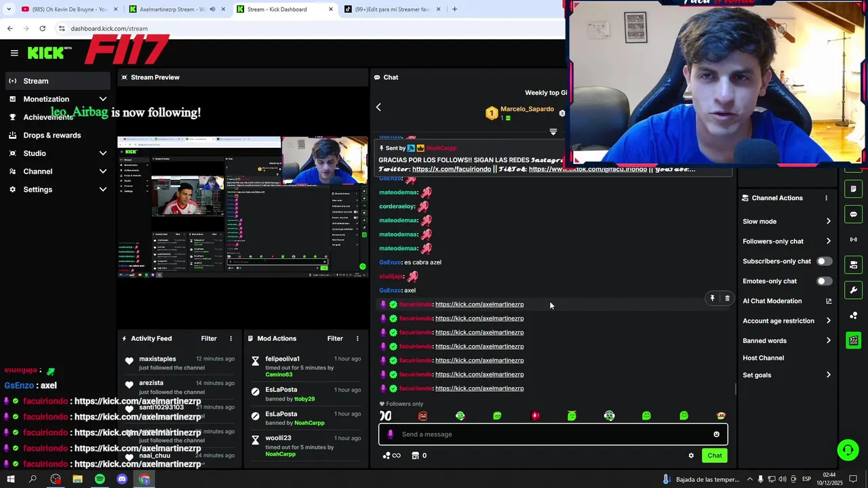The image size is (868, 488).
Task: Open Banned words settings
Action: pos(787,340)
